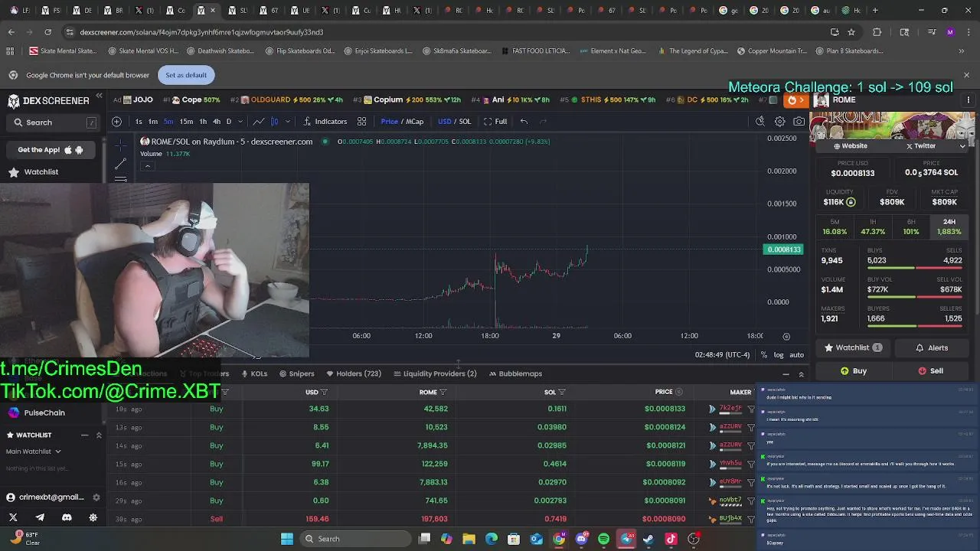
Task: Open the Discord link in sidebar footer
Action: pyautogui.click(x=67, y=517)
